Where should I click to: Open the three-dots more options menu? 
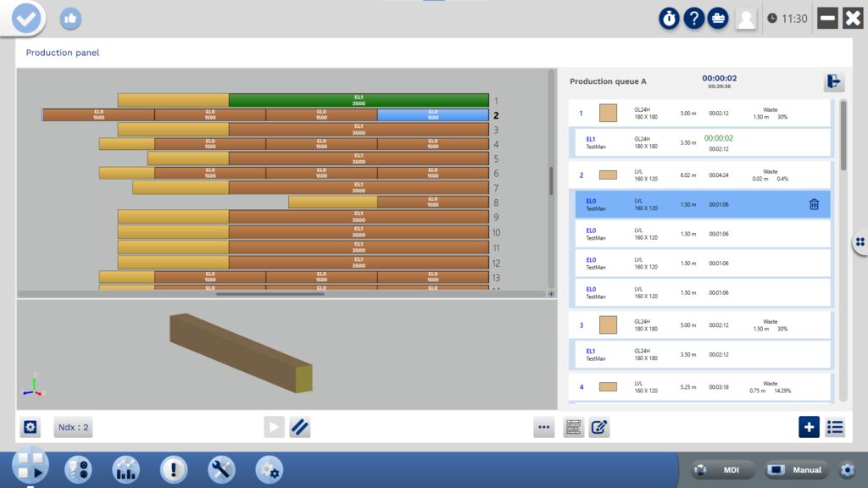[x=544, y=428]
